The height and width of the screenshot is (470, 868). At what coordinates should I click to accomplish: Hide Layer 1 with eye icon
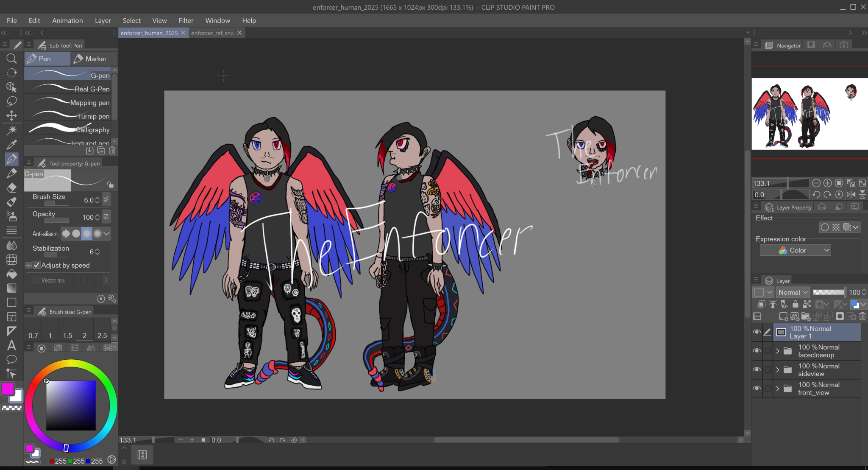(757, 332)
